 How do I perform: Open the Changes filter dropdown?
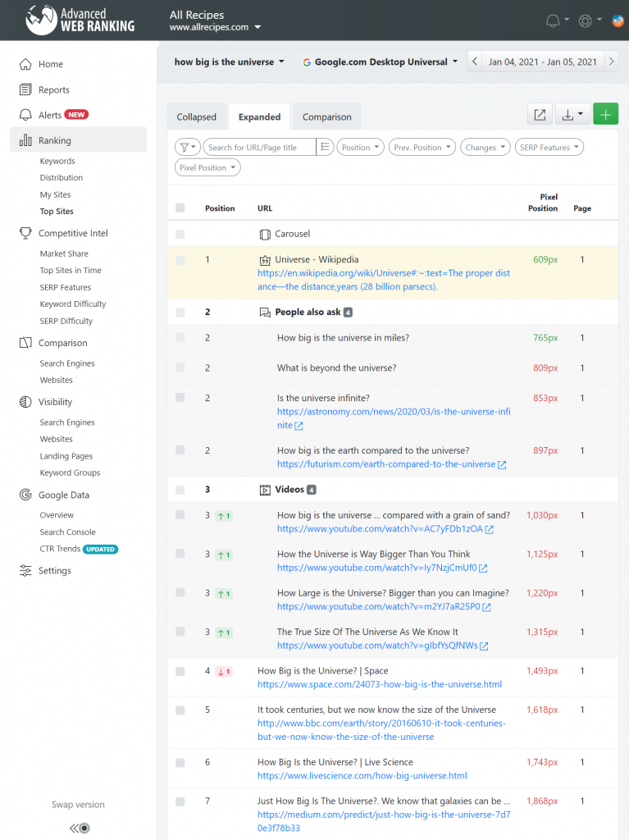pos(485,147)
